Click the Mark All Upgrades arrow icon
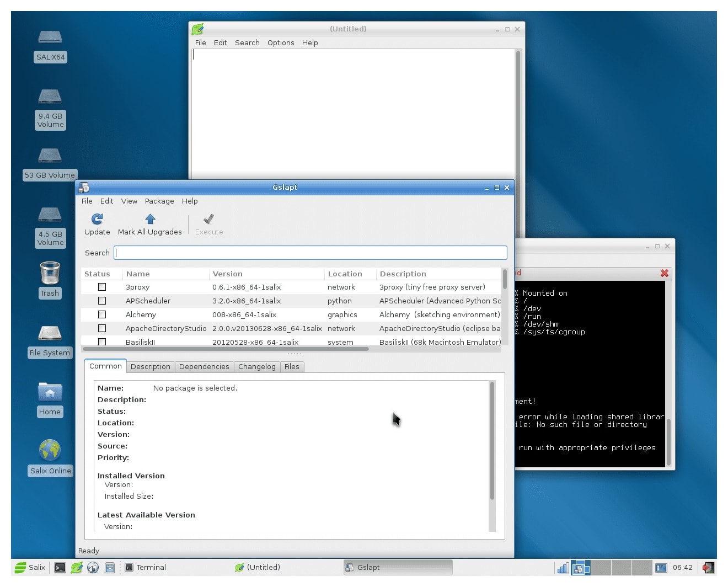The image size is (728, 587). click(150, 219)
